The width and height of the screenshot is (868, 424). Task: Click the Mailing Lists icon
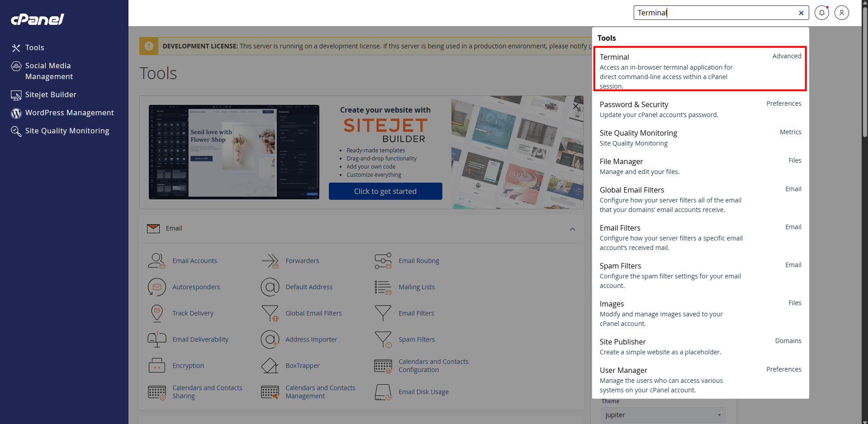coord(383,287)
